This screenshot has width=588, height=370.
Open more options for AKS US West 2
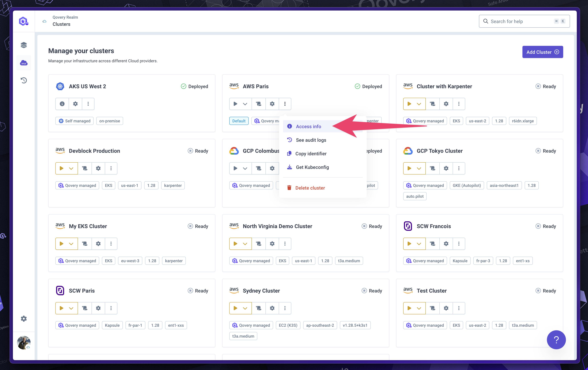click(x=88, y=104)
